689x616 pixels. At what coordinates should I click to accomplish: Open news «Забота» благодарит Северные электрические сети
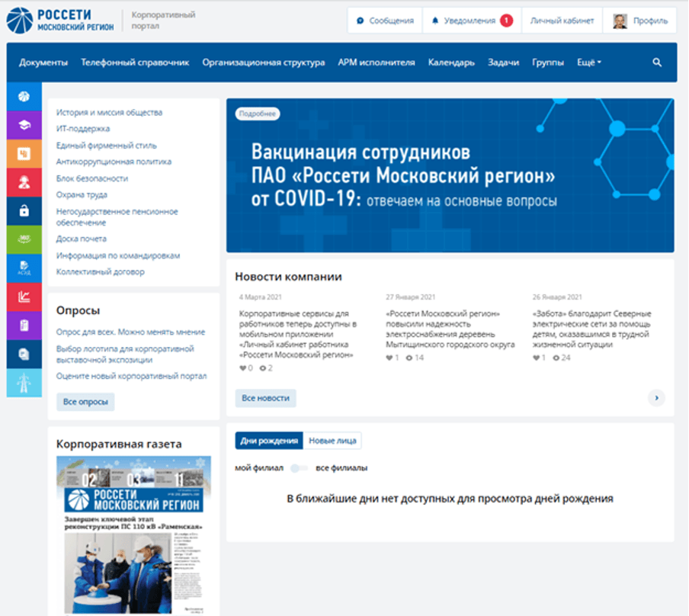pyautogui.click(x=592, y=329)
